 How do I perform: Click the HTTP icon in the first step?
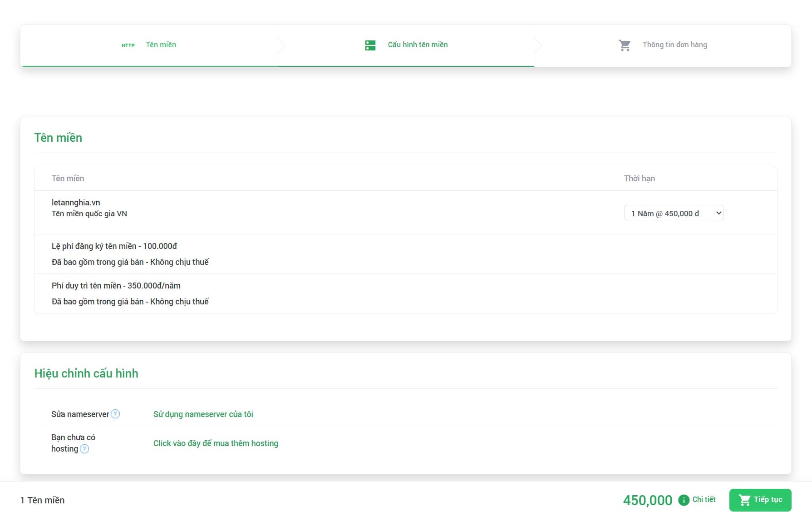128,45
